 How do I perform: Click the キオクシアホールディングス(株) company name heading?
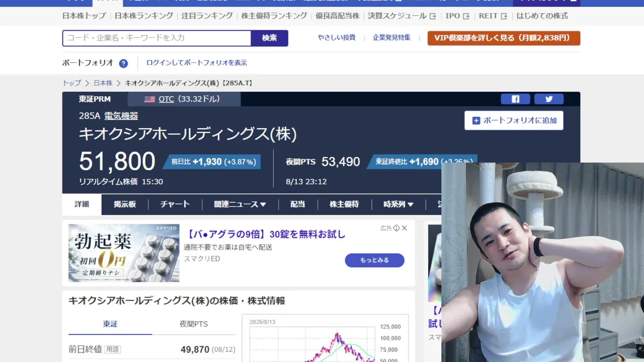point(188,134)
